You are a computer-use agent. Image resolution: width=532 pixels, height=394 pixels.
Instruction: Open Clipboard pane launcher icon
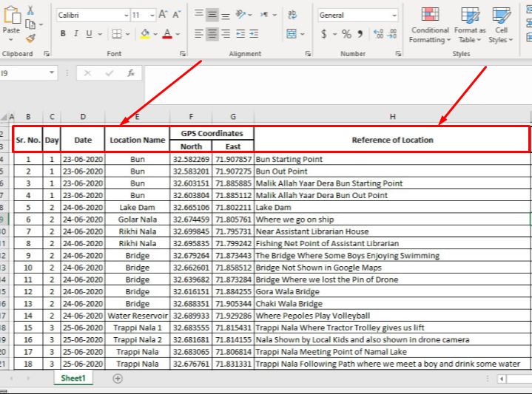tap(47, 53)
